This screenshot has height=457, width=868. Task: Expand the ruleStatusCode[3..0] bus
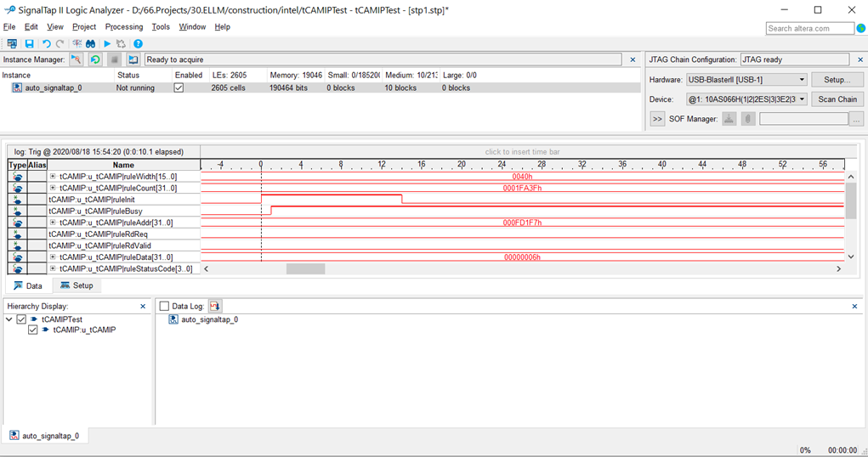53,269
